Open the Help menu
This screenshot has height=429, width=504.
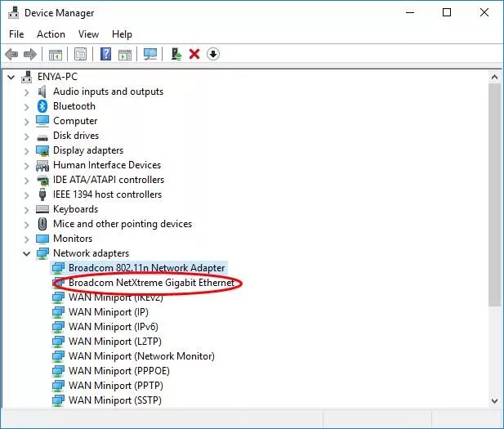[122, 34]
